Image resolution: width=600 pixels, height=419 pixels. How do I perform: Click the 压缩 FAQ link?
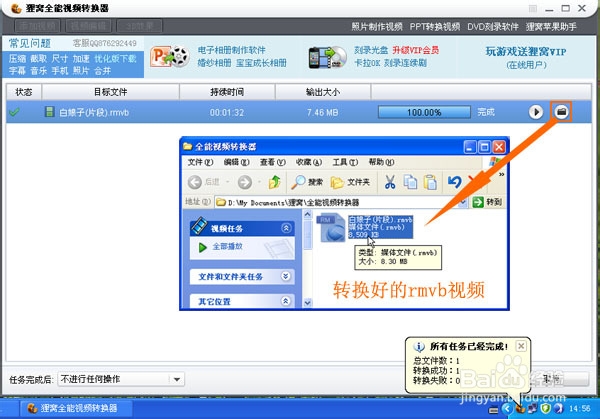coord(17,59)
